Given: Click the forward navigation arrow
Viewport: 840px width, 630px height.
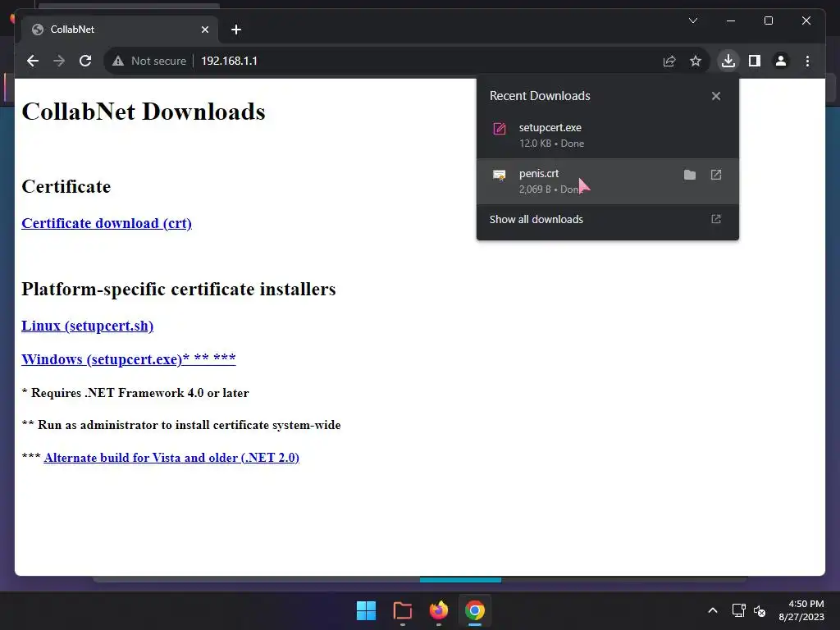Looking at the screenshot, I should 59,61.
